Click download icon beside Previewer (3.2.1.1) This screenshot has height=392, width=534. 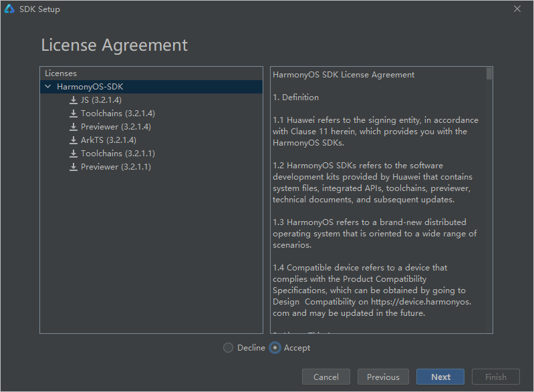click(x=74, y=167)
